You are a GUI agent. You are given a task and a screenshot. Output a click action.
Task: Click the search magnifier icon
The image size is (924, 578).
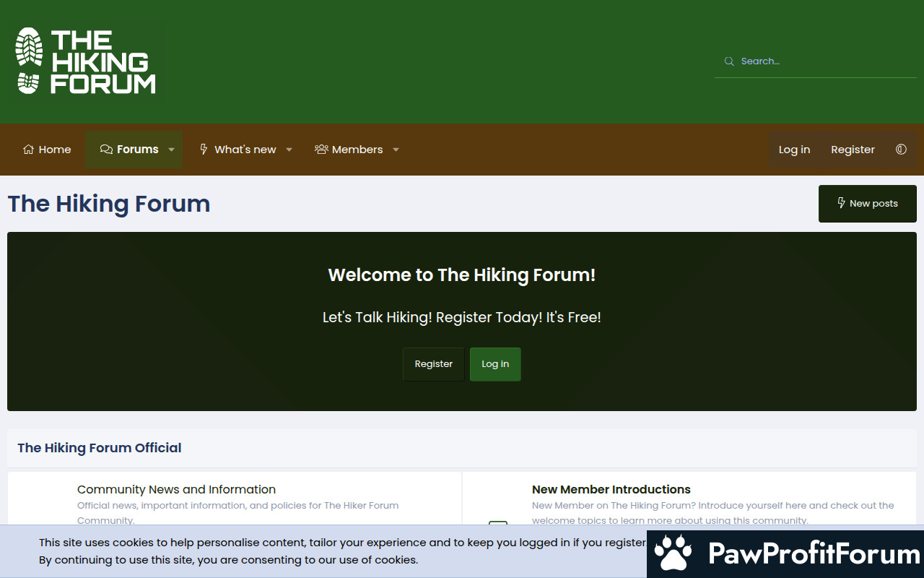click(x=729, y=61)
